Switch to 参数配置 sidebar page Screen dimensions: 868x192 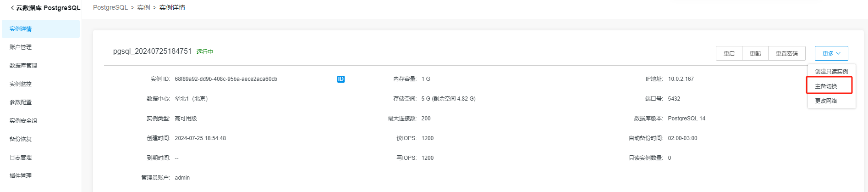click(21, 102)
